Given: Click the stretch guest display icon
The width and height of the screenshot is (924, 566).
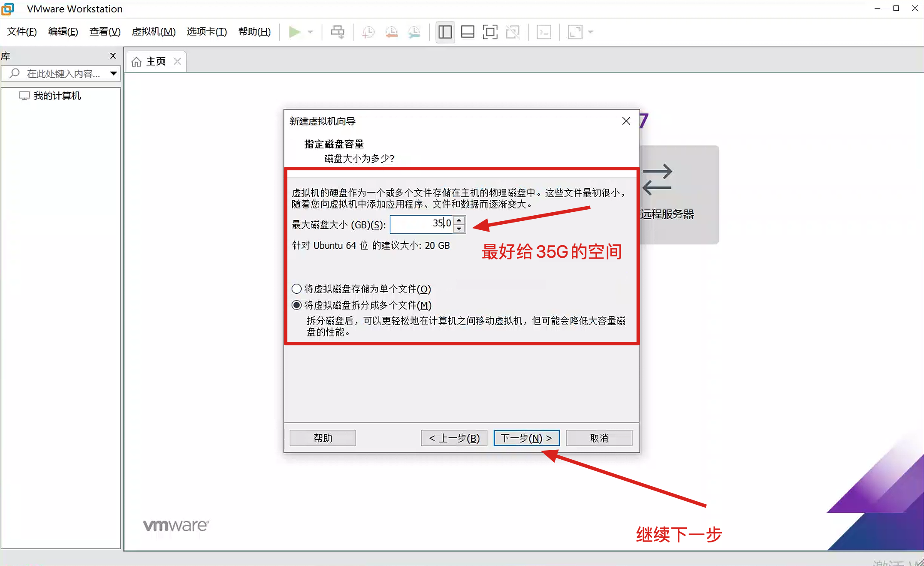Looking at the screenshot, I should [x=575, y=32].
